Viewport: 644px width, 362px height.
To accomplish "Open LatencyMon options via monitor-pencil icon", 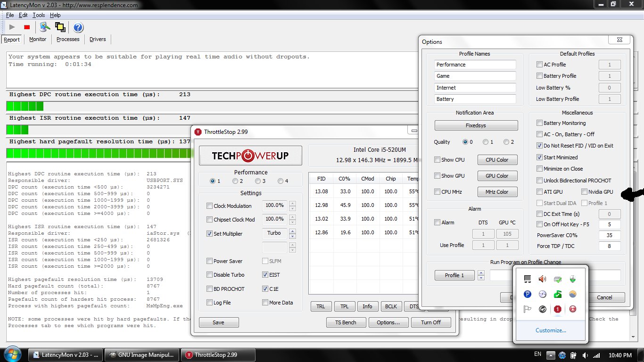I will click(45, 27).
